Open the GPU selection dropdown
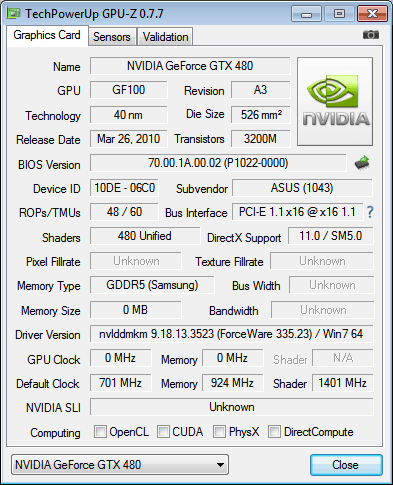This screenshot has height=485, width=393. coord(120,465)
